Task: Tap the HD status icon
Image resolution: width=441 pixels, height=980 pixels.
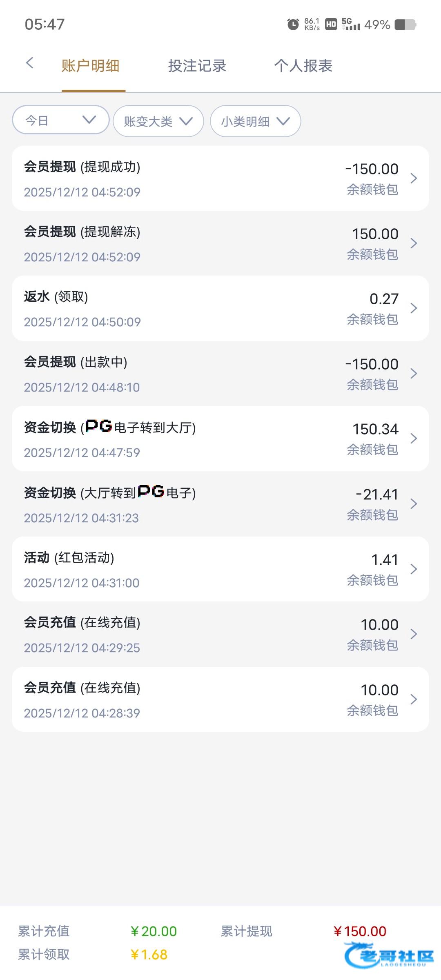Action: point(331,24)
